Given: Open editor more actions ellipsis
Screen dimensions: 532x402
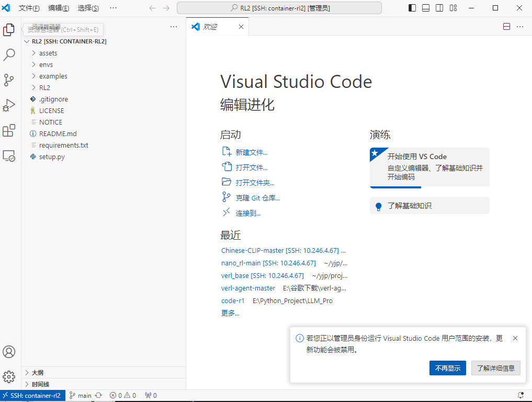Looking at the screenshot, I should pyautogui.click(x=520, y=27).
